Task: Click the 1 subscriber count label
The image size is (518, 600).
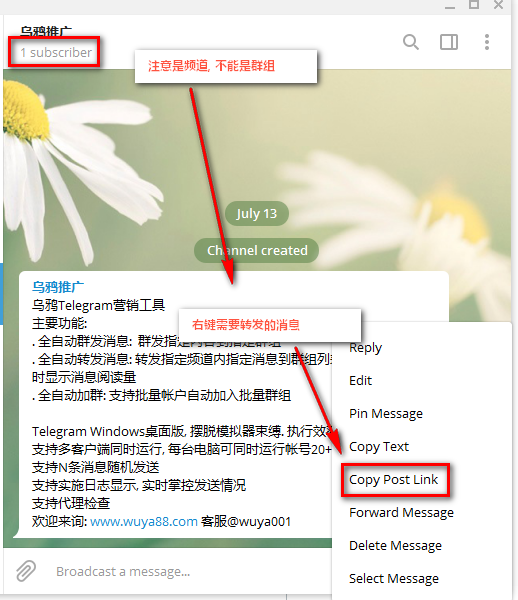Action: [x=56, y=52]
